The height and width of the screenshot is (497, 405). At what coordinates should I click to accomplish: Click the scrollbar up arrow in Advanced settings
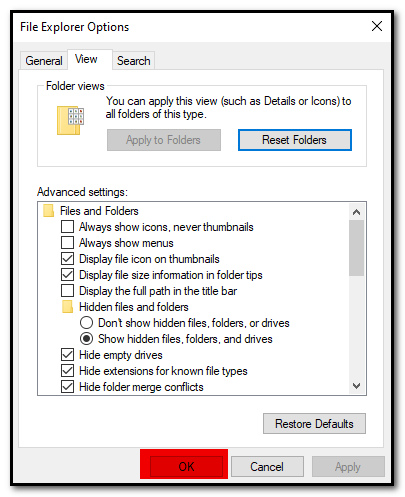tap(356, 212)
